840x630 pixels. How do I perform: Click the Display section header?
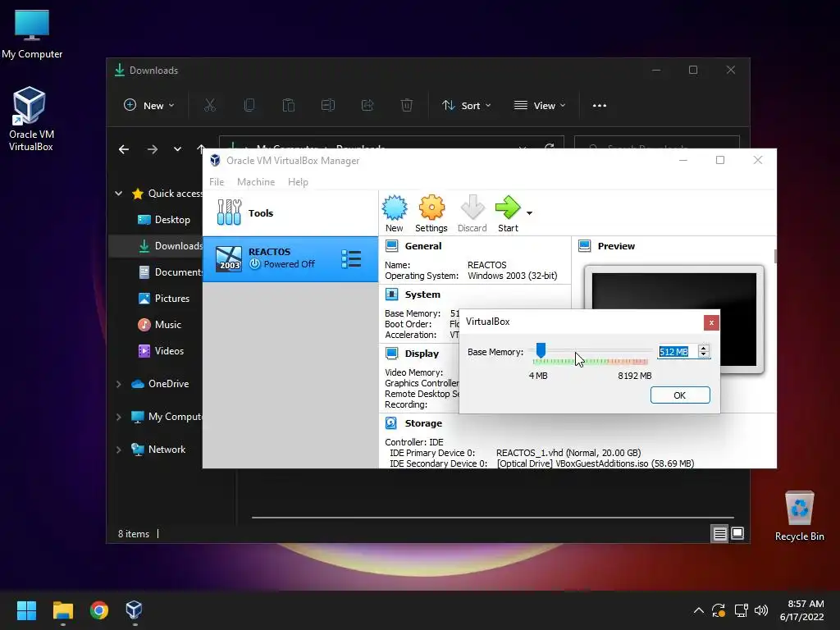click(x=422, y=353)
